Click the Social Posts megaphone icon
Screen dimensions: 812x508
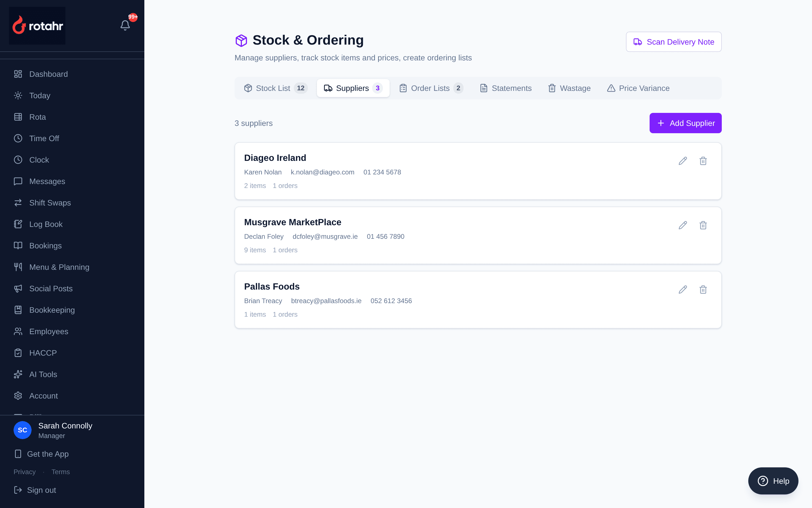(18, 289)
